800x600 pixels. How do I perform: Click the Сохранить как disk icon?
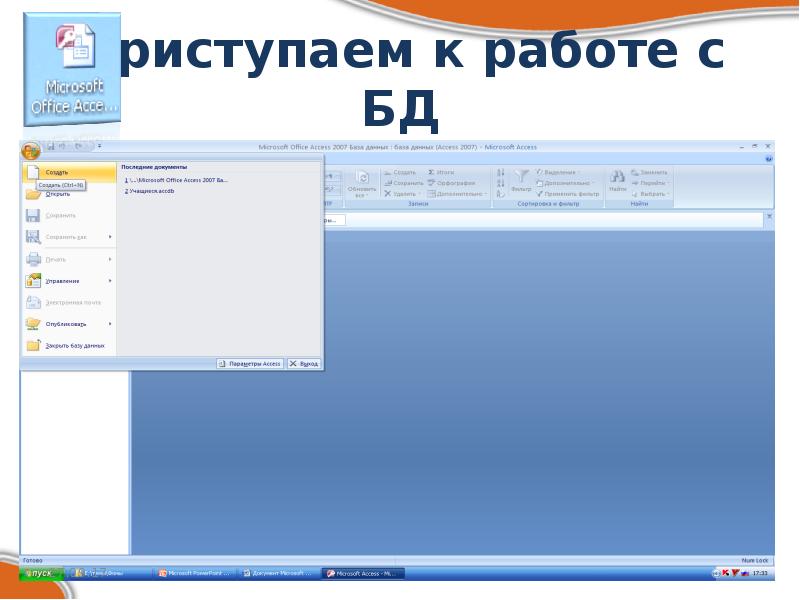coord(33,237)
